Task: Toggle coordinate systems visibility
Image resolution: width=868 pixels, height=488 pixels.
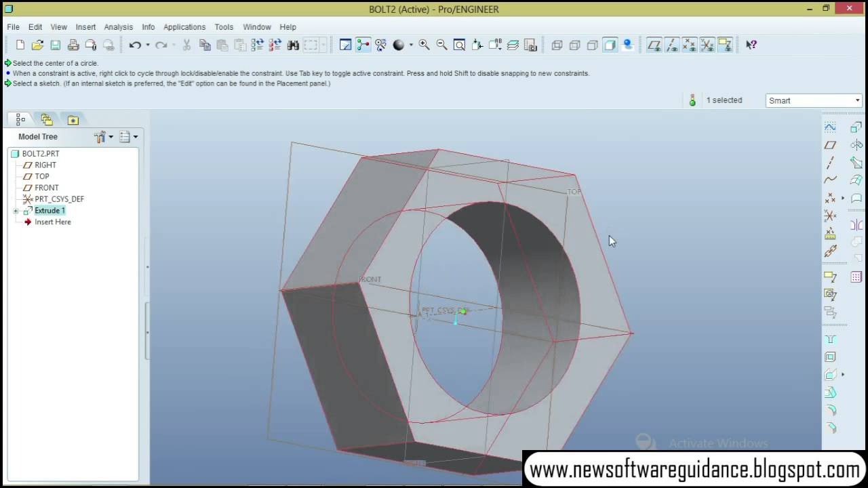Action: click(707, 45)
